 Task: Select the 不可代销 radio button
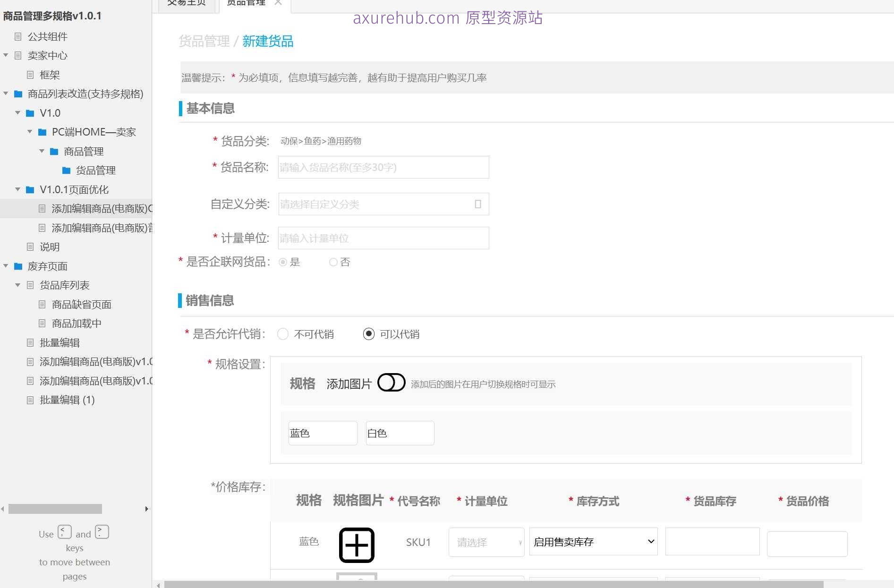tap(282, 334)
